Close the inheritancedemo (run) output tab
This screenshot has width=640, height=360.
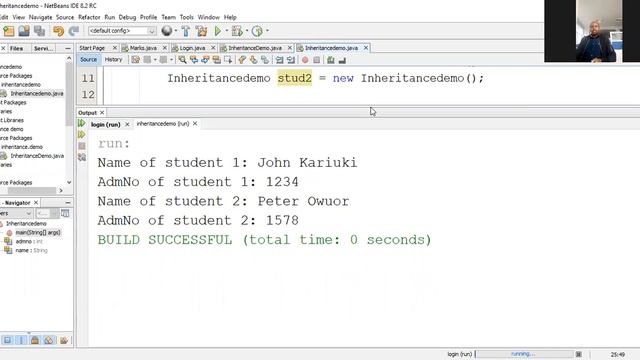click(195, 123)
